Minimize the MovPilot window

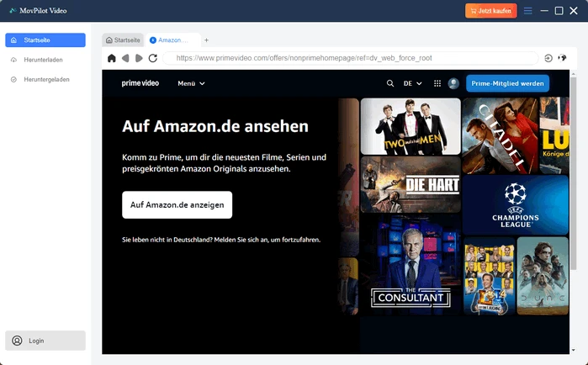coord(544,10)
